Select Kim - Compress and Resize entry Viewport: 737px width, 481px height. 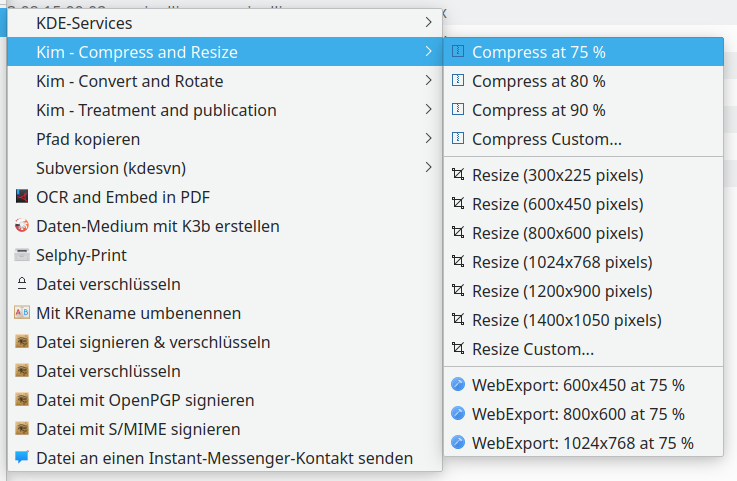pyautogui.click(x=225, y=52)
